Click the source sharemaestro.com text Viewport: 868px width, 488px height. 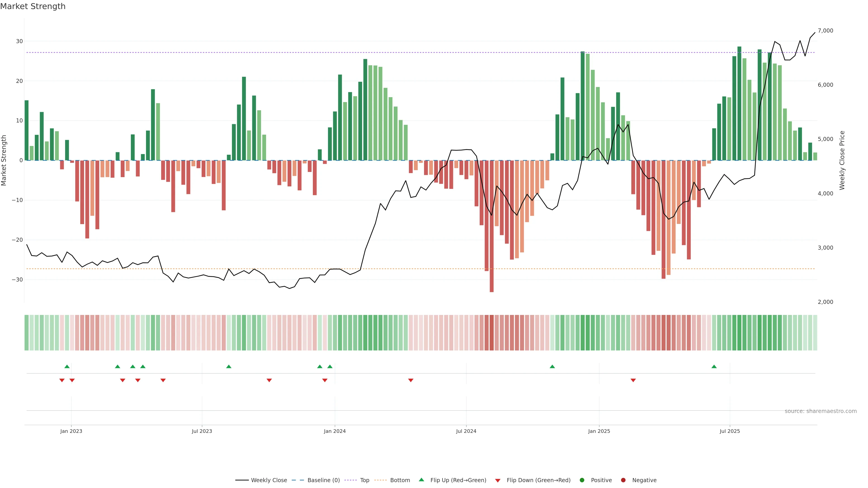click(x=821, y=411)
